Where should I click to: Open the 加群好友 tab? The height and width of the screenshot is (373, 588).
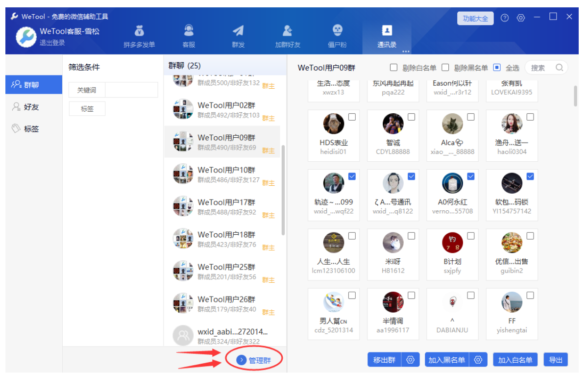(x=288, y=37)
